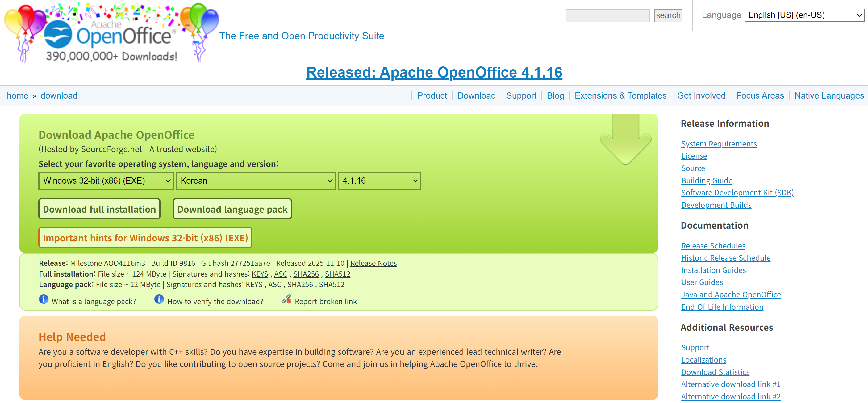The image size is (868, 403).
Task: Click the Apache OpenOffice logo
Action: tap(111, 33)
